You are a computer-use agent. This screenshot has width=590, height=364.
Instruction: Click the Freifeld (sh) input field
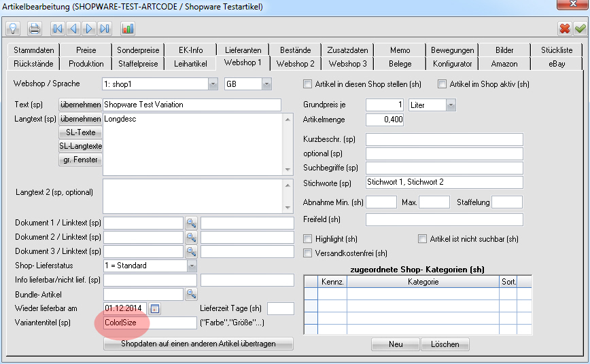point(445,219)
